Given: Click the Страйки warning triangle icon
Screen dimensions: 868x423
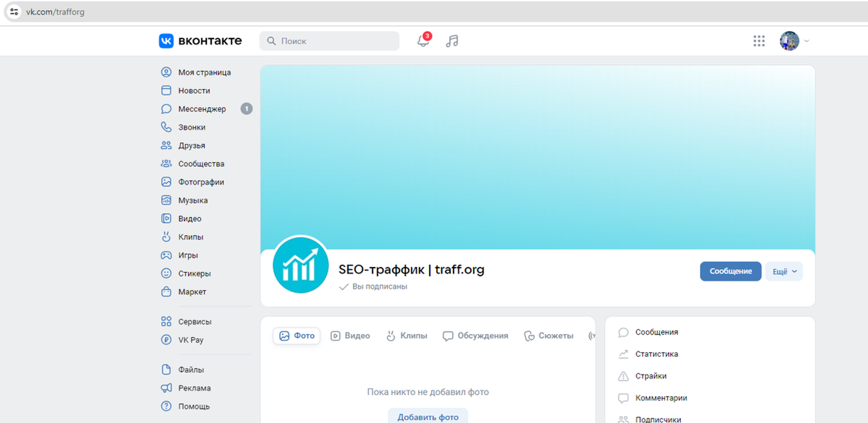Looking at the screenshot, I should click(623, 376).
